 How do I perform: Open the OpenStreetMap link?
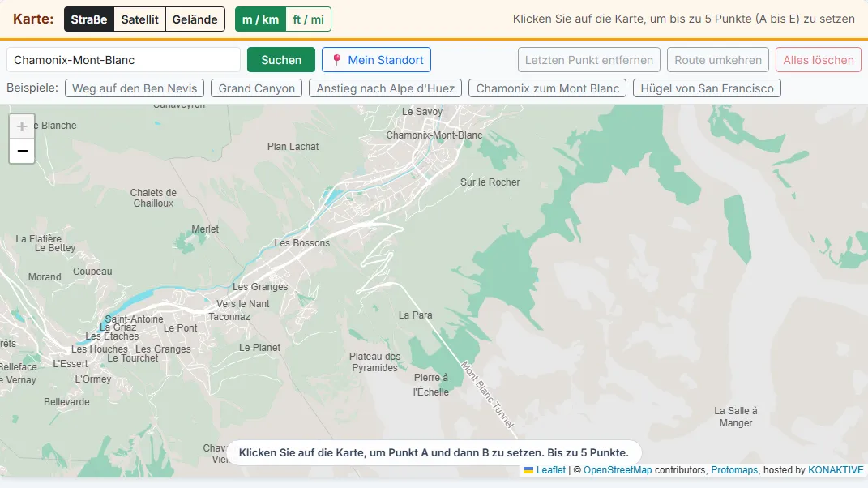(x=618, y=469)
